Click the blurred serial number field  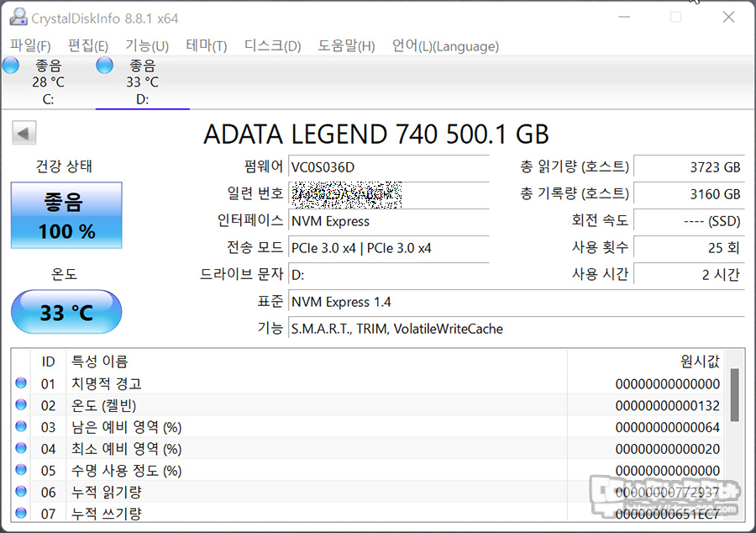pyautogui.click(x=389, y=194)
